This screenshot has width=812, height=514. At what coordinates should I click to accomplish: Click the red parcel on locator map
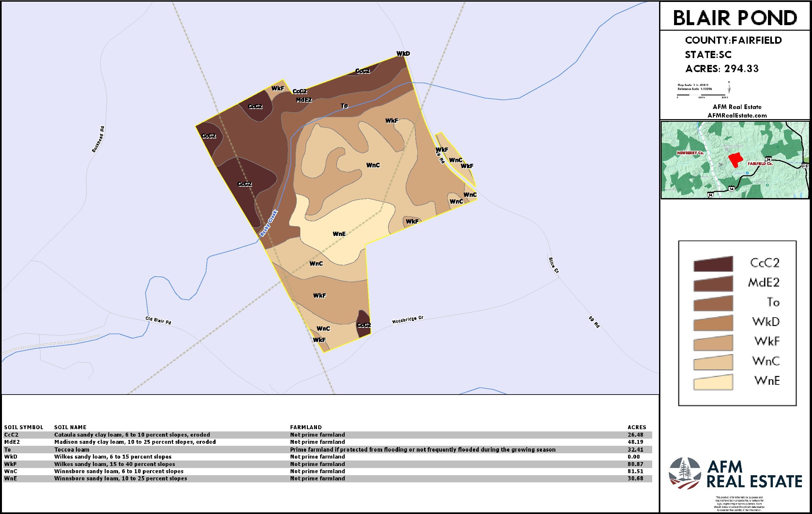point(735,159)
